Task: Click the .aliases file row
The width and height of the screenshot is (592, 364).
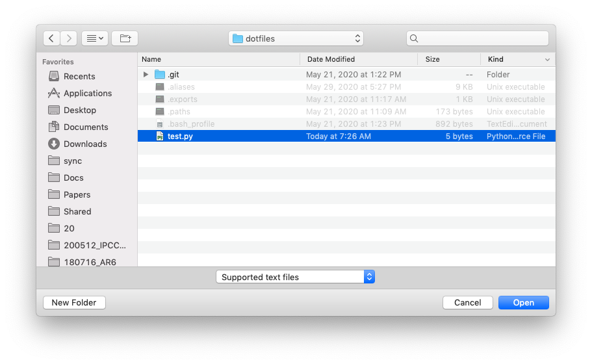Action: coord(346,87)
